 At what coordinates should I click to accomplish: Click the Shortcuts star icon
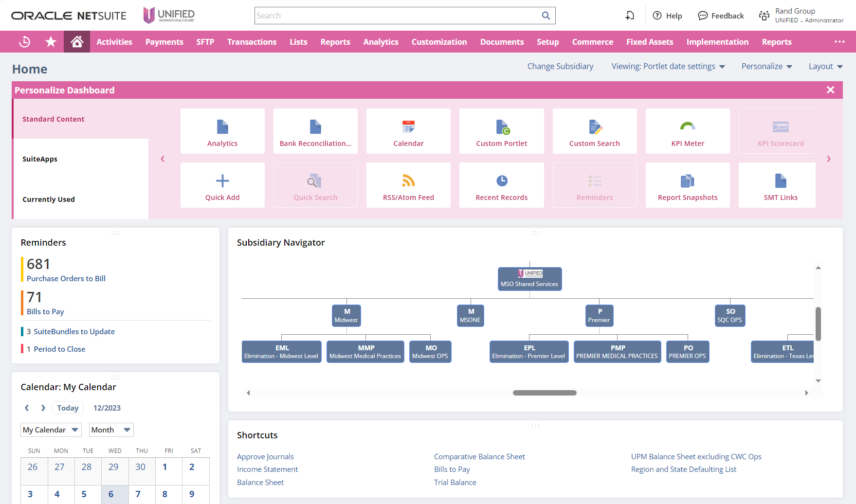click(x=51, y=42)
